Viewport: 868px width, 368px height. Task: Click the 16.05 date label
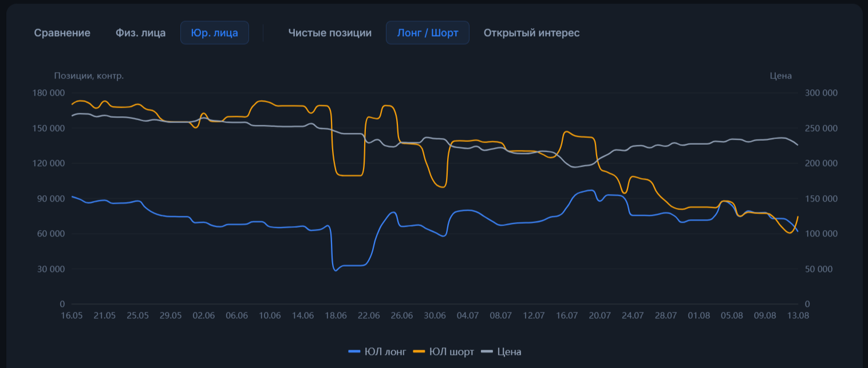coord(72,316)
